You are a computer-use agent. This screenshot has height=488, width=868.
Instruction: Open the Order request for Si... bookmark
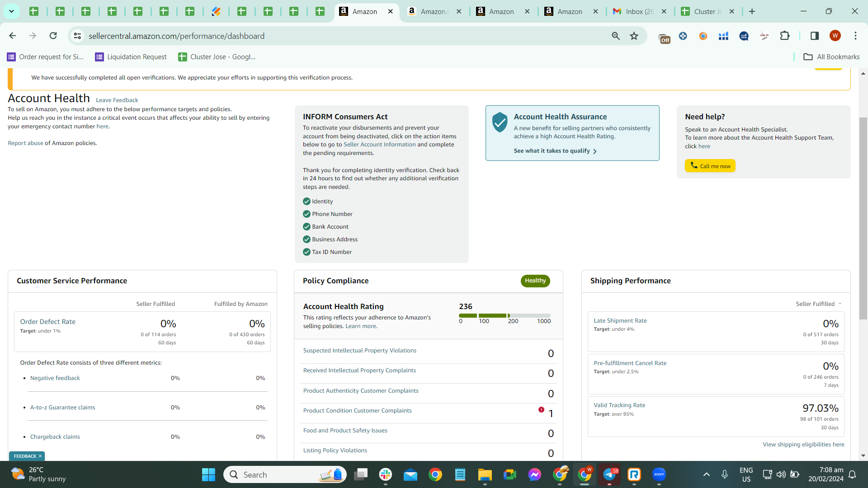[46, 56]
